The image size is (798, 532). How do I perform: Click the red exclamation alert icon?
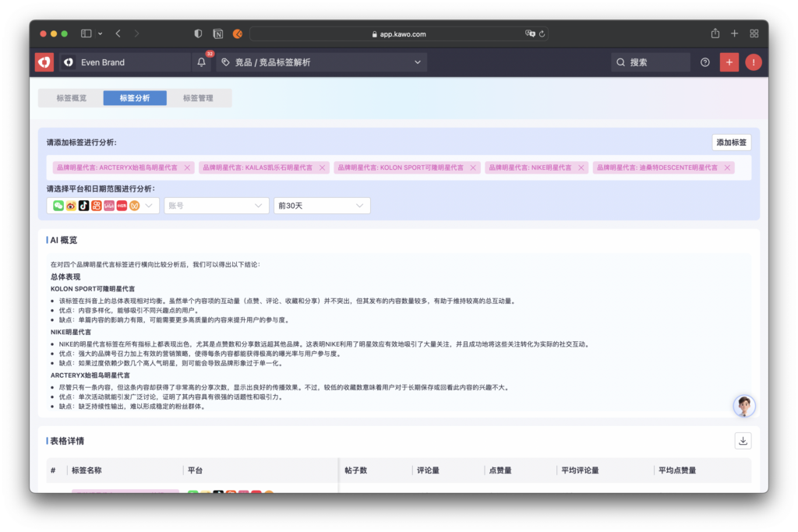click(753, 62)
